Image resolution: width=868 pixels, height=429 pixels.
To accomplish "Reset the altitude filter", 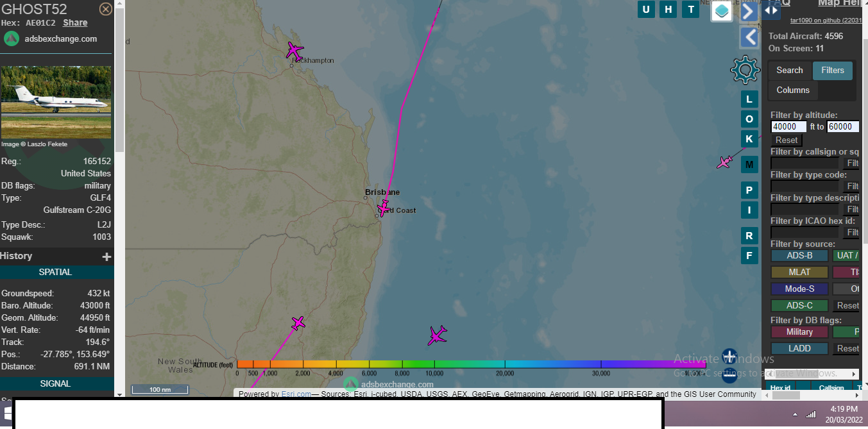I will [787, 140].
